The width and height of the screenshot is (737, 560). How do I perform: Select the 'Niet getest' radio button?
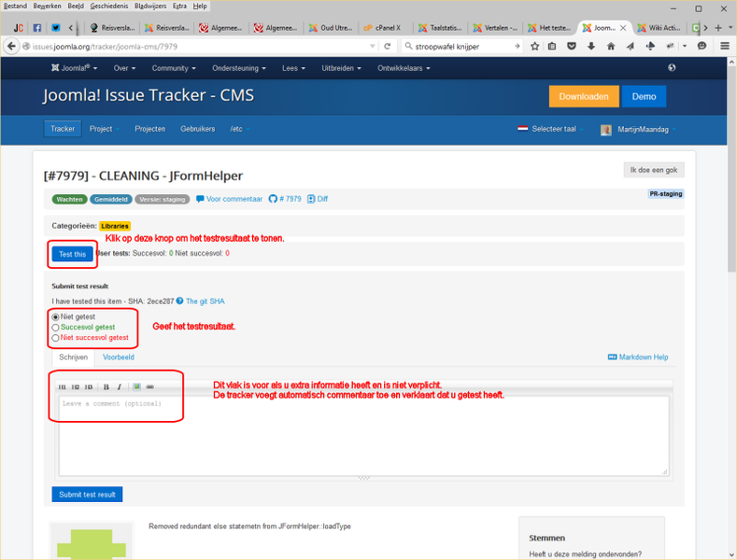pyautogui.click(x=56, y=317)
